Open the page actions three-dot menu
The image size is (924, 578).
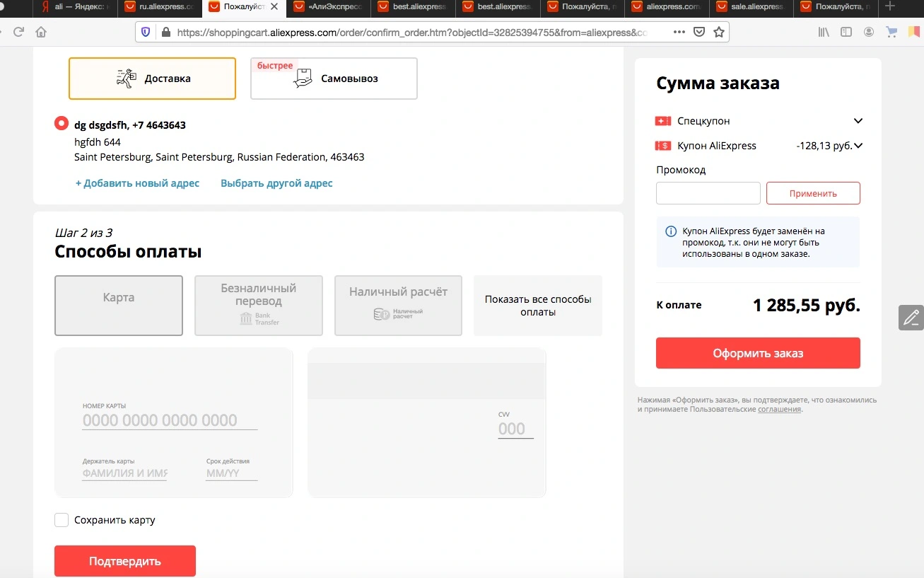point(679,33)
